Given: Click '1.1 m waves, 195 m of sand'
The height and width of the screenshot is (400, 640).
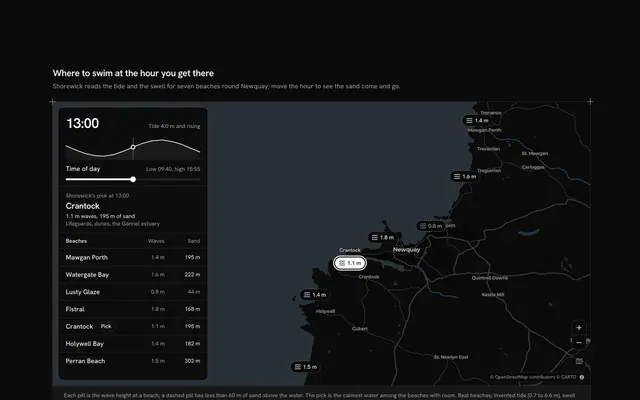Looking at the screenshot, I should [100, 216].
